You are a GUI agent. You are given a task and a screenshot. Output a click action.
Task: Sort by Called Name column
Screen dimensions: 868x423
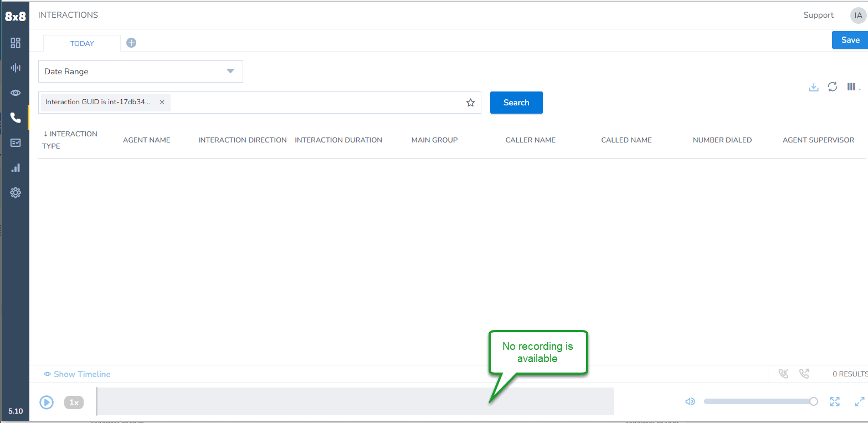(626, 140)
